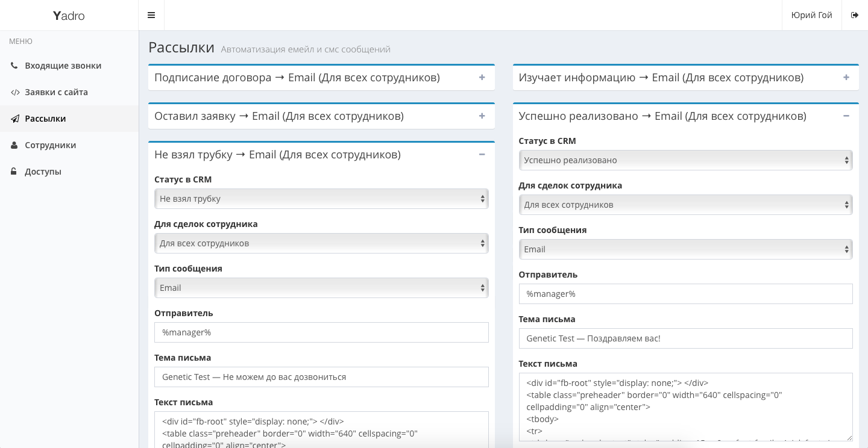Image resolution: width=868 pixels, height=448 pixels.
Task: Click Отправитель field in Успешно реализовано panel
Action: [685, 294]
